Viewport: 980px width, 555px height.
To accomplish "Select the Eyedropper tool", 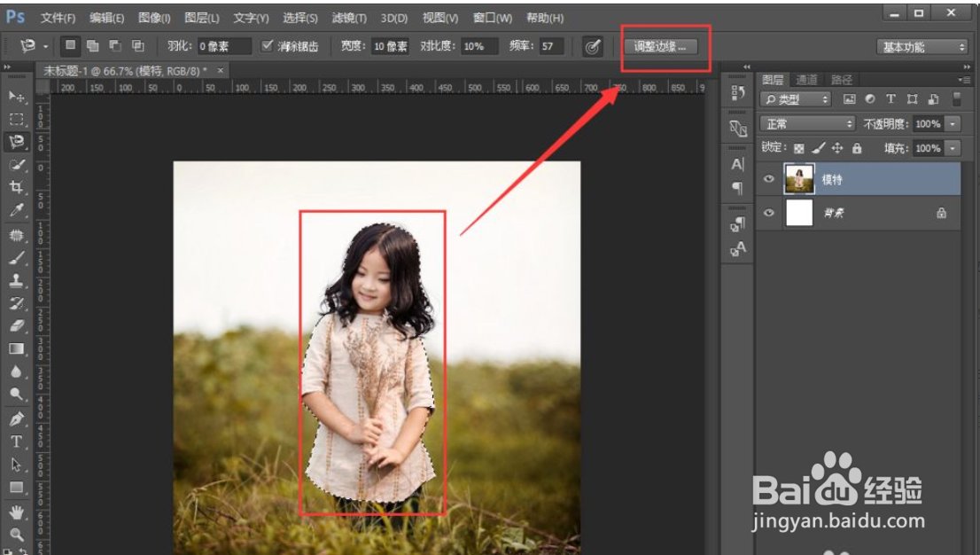I will pyautogui.click(x=16, y=210).
